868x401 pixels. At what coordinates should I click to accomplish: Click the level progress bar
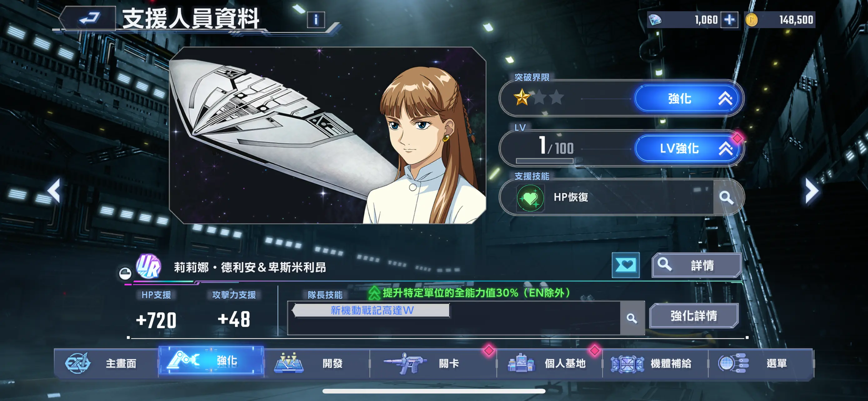pos(545,161)
